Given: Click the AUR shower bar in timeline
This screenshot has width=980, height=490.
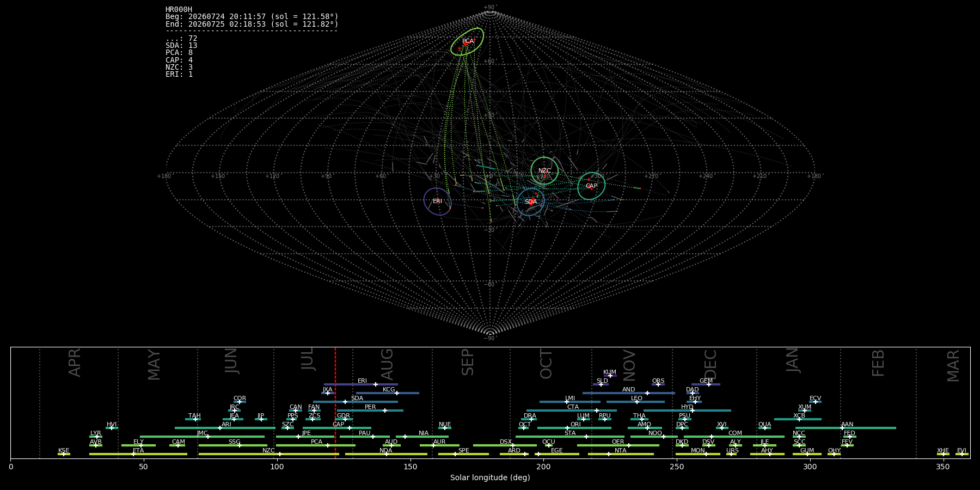Looking at the screenshot, I should tap(439, 445).
